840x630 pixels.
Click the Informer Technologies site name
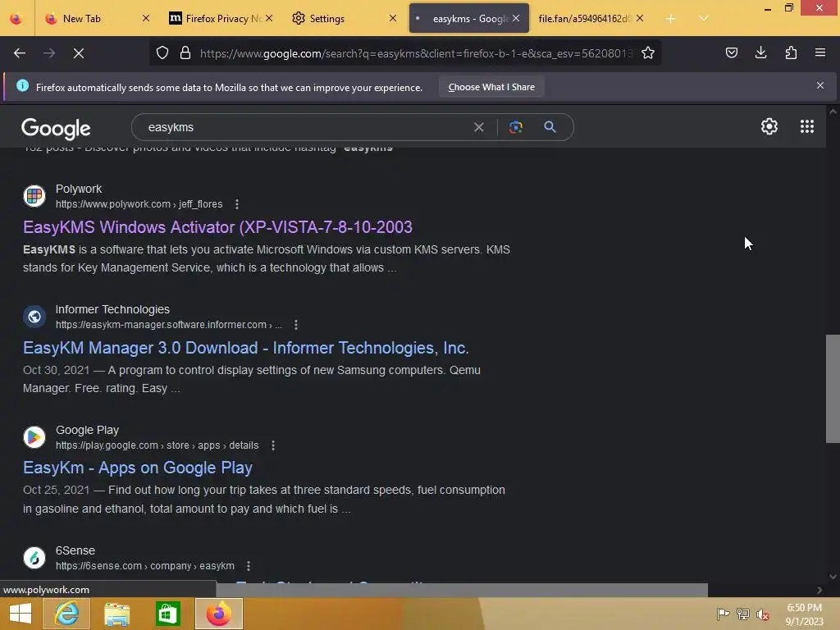pos(112,309)
